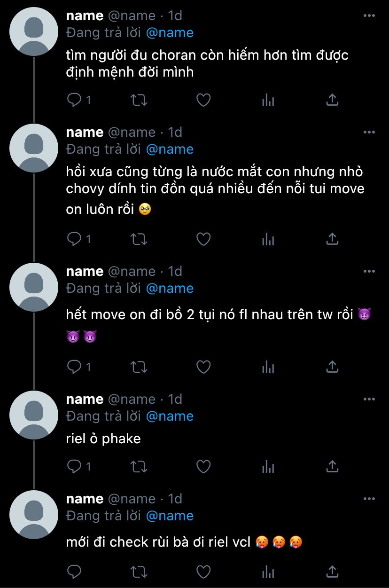Reply to the "mới đi check rùi" tweet
Viewport: 389px width, 588px height.
(x=75, y=571)
